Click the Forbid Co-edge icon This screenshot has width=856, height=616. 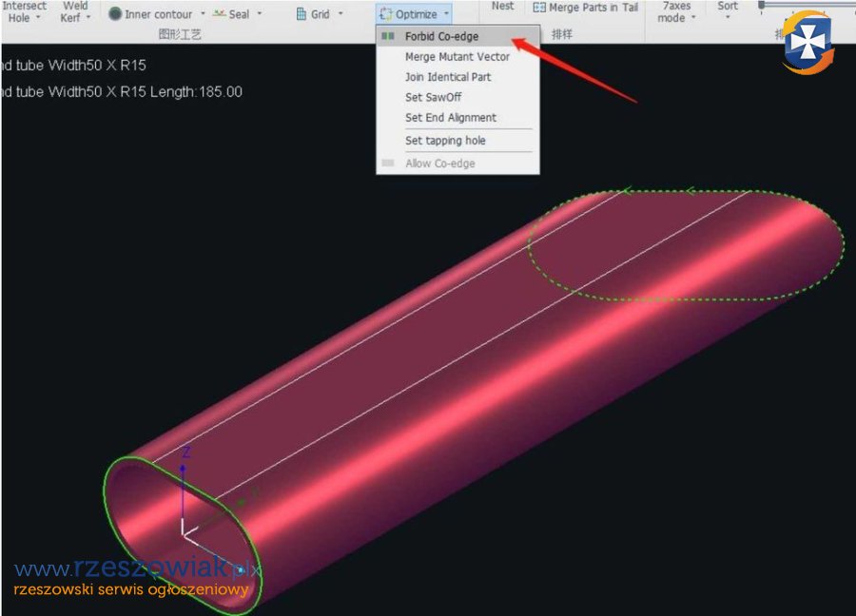coord(388,36)
